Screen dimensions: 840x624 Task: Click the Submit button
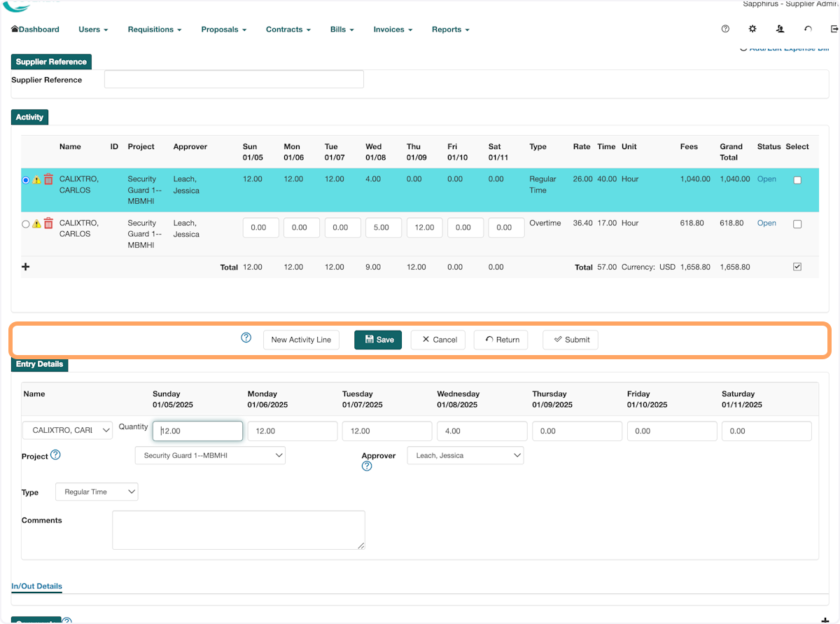click(570, 340)
